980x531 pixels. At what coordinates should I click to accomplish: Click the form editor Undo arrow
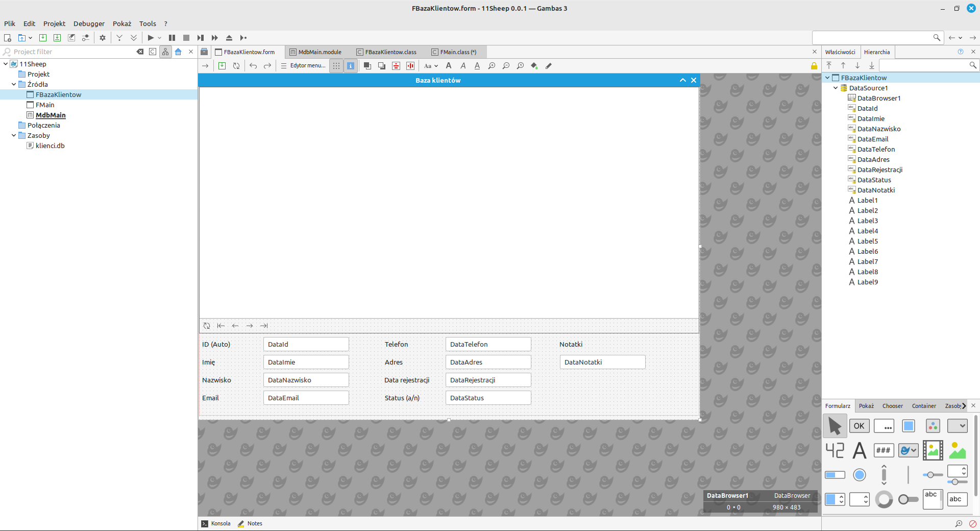pyautogui.click(x=253, y=66)
